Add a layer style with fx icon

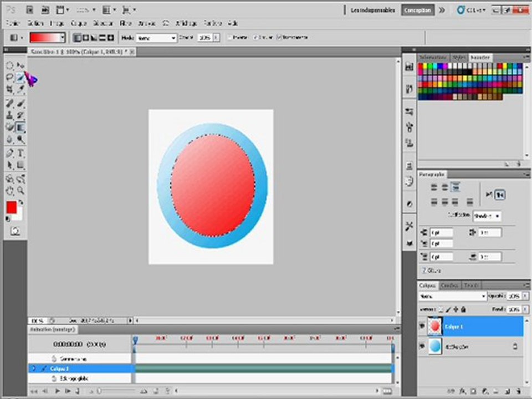pos(462,392)
